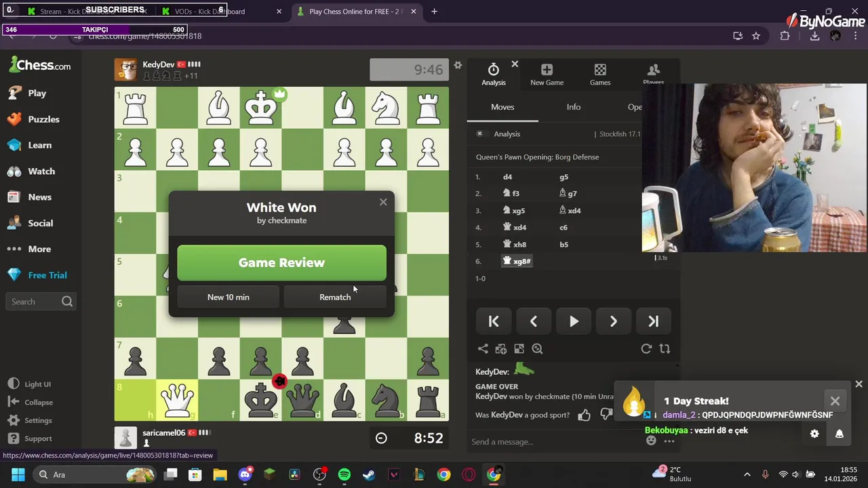Switch to the Info subtab
The image size is (868, 488).
coord(574,107)
